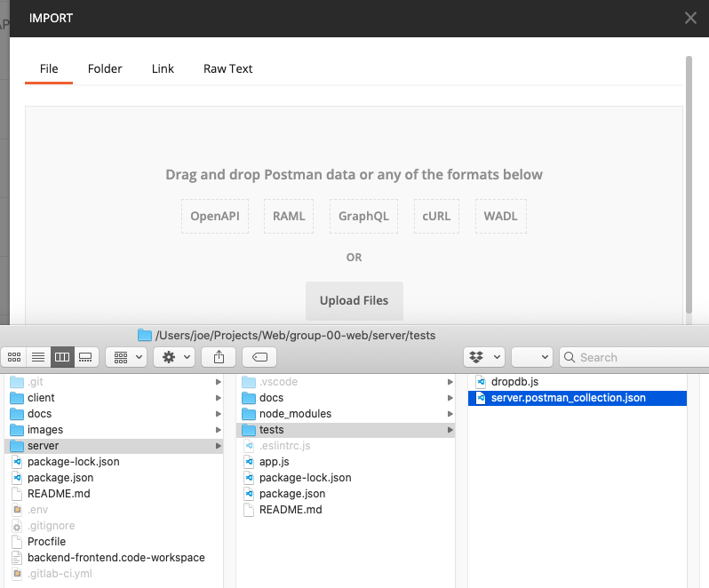Image resolution: width=709 pixels, height=588 pixels.
Task: Open the empty dropdown beside Dropbox
Action: [531, 357]
